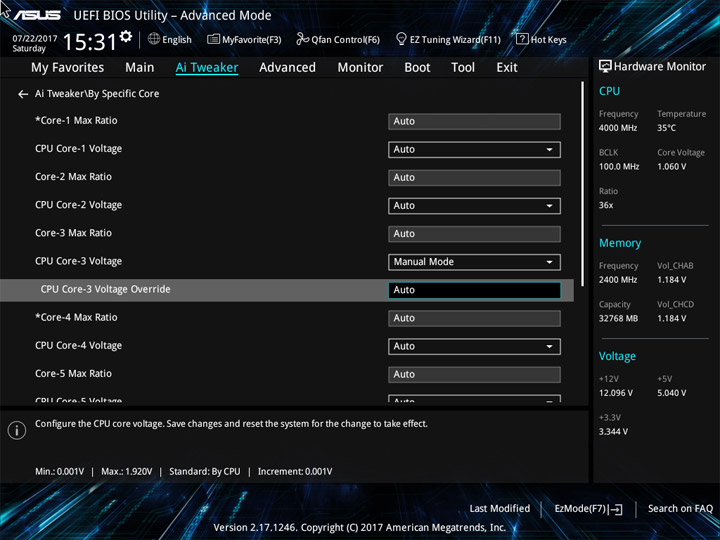Open Hot Keys question mark icon
The image size is (720, 540).
(x=522, y=39)
